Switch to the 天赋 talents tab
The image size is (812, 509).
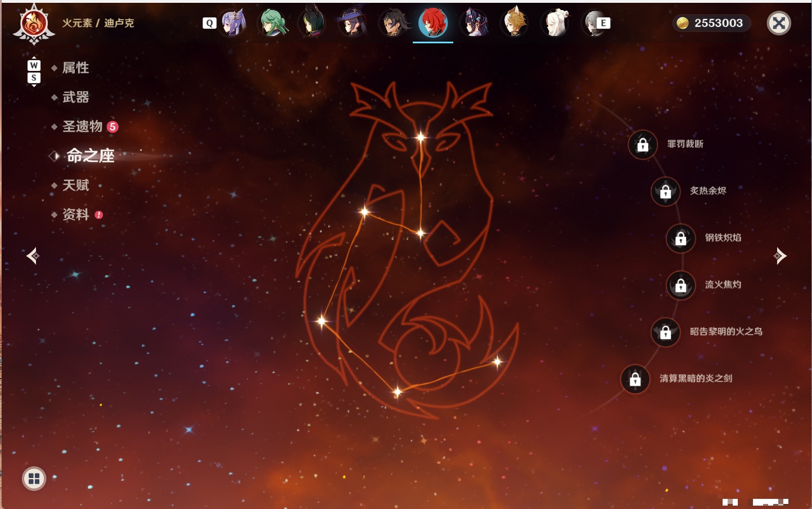pyautogui.click(x=75, y=185)
